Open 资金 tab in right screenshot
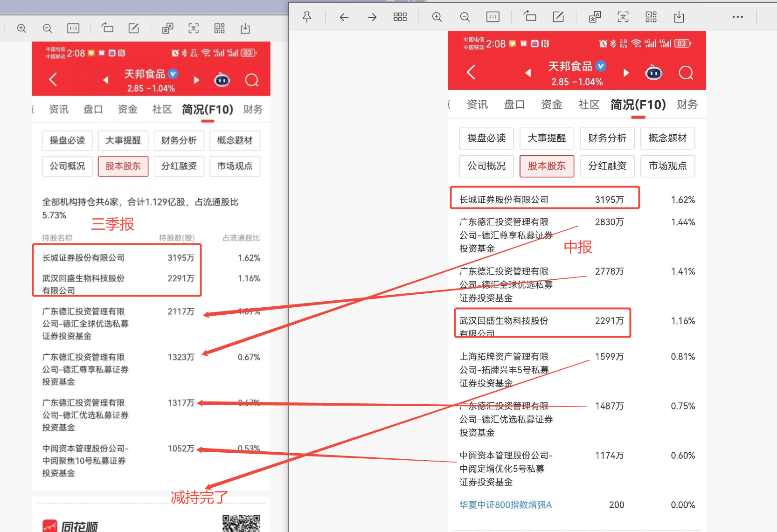 [552, 104]
